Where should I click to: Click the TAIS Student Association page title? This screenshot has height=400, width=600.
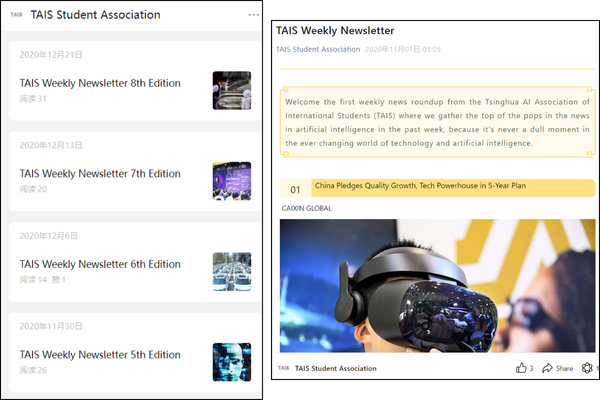click(95, 15)
